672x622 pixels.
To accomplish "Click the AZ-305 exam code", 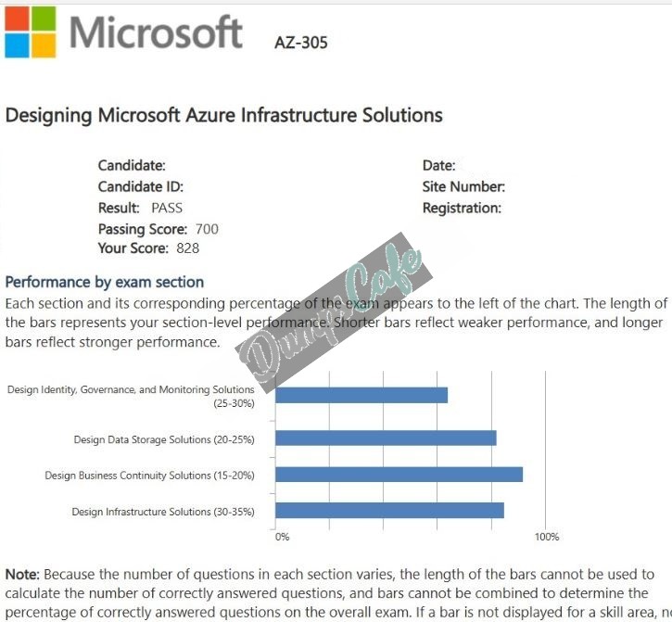I will (x=301, y=43).
